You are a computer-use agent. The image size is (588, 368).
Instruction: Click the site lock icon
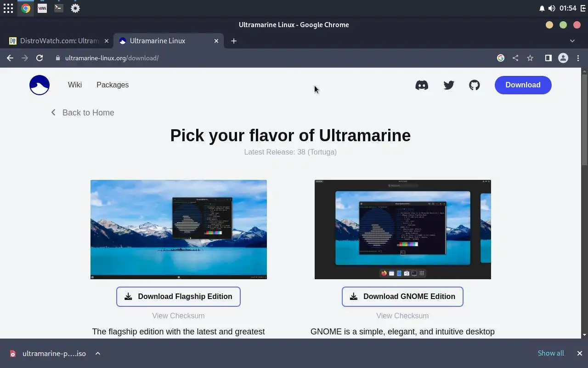58,58
